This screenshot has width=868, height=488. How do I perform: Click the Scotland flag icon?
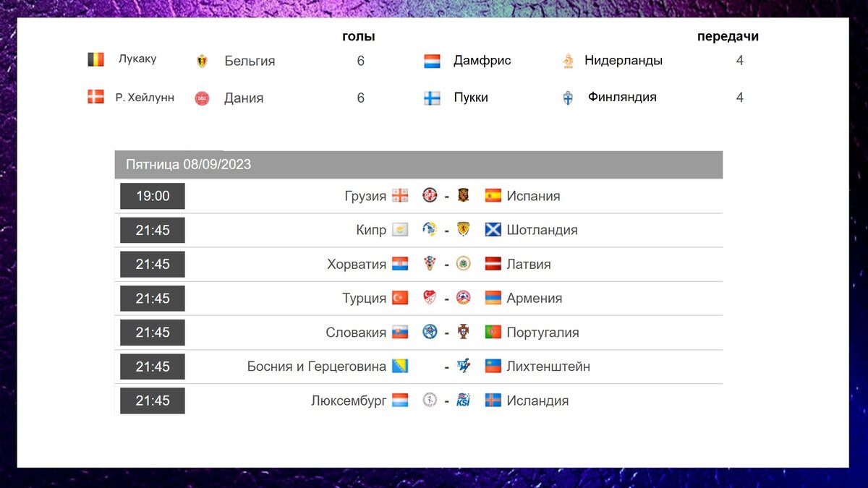493,230
